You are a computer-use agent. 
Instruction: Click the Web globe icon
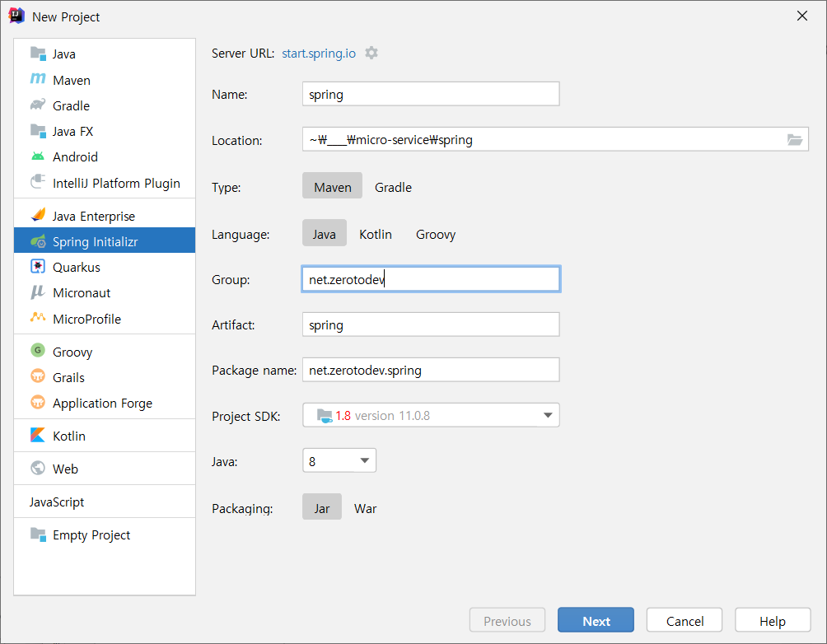[x=38, y=468]
